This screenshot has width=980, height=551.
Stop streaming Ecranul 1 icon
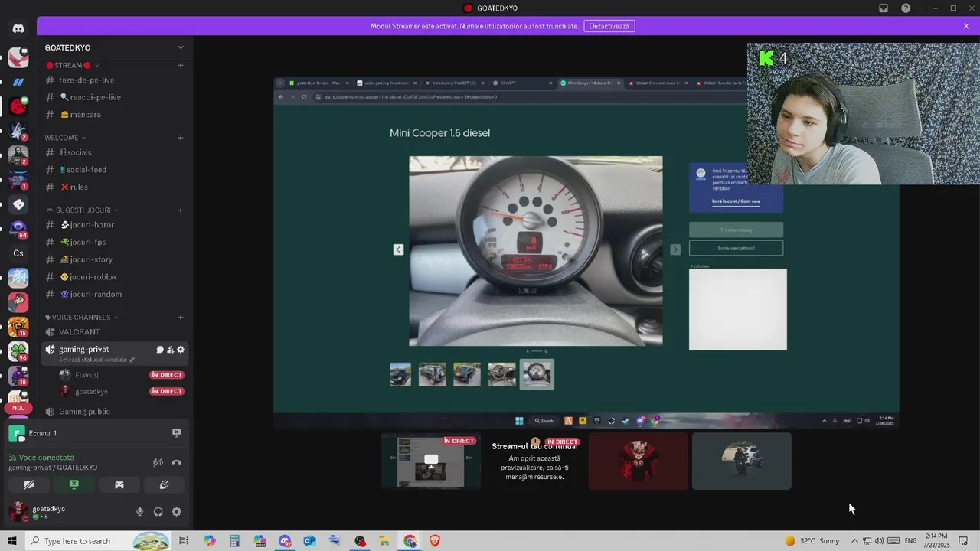[176, 433]
